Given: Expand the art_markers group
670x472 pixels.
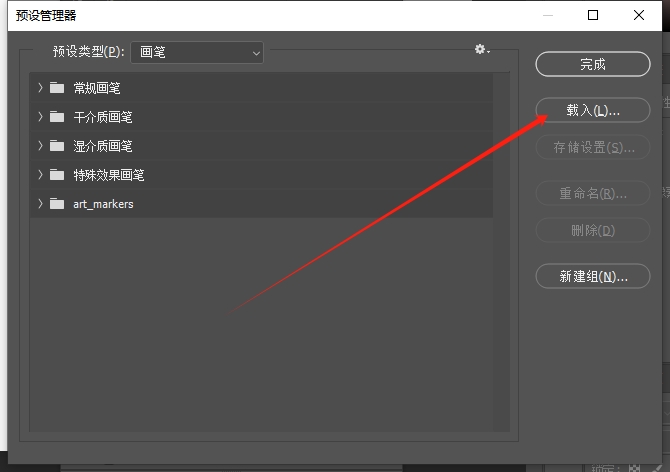Looking at the screenshot, I should click(x=40, y=204).
